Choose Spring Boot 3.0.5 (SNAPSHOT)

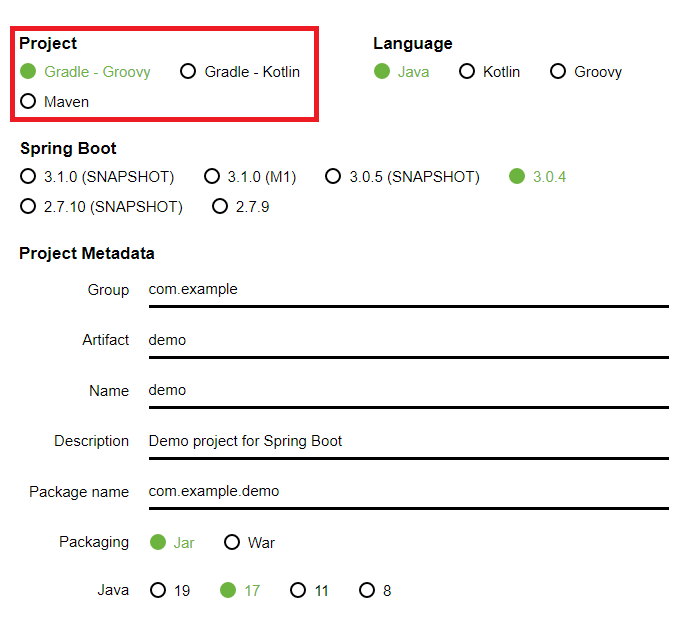pos(402,176)
